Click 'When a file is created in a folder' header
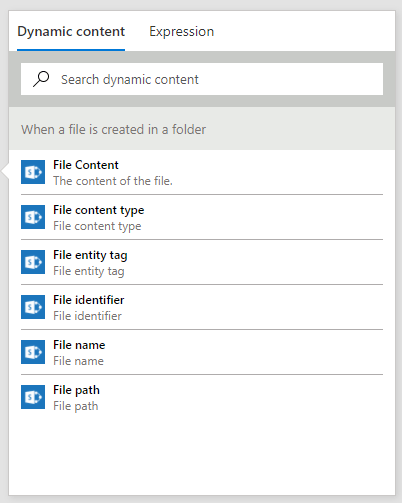 click(113, 129)
